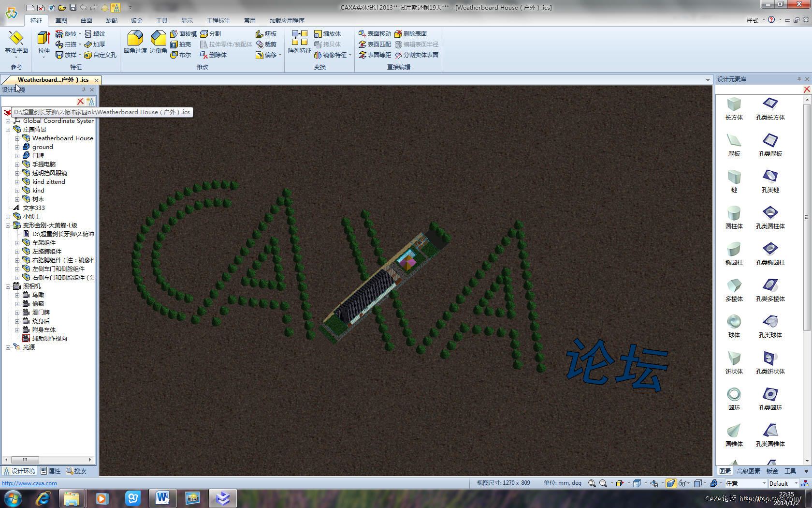
Task: Click the 缩放体 scale body tool
Action: coord(327,33)
